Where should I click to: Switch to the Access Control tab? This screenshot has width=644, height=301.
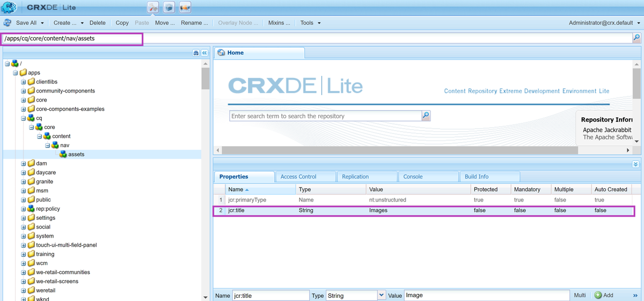(305, 176)
